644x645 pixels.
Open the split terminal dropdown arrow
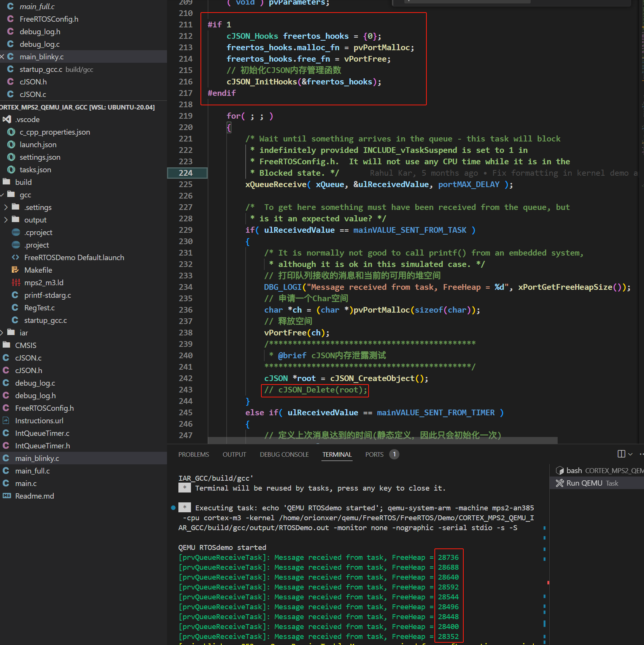pyautogui.click(x=630, y=454)
